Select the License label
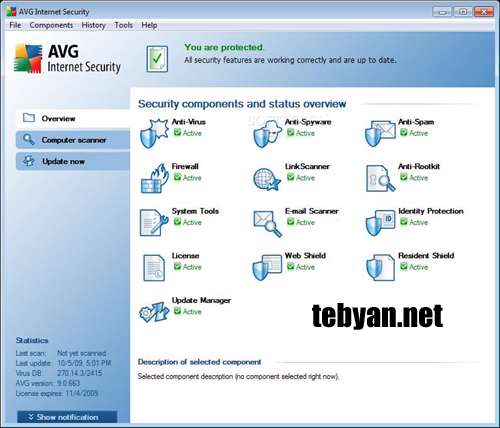500x428 pixels. pos(185,256)
